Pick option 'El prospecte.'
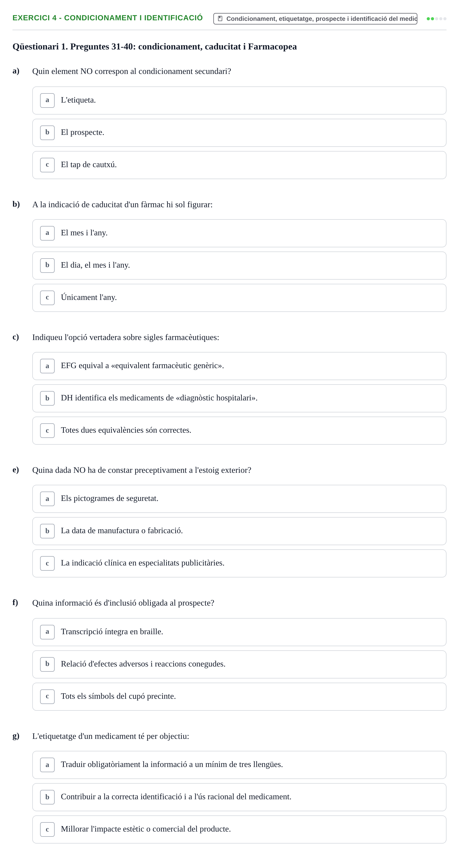This screenshot has width=459, height=868. click(239, 133)
